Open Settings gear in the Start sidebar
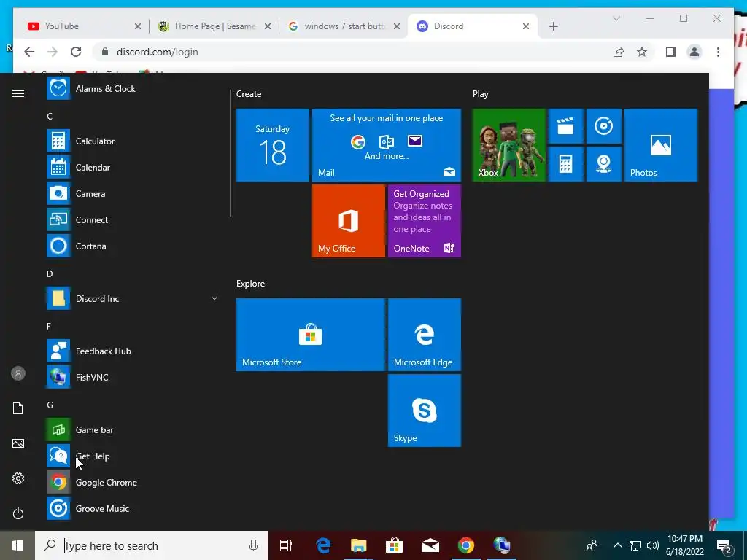The width and height of the screenshot is (747, 560). pyautogui.click(x=18, y=478)
